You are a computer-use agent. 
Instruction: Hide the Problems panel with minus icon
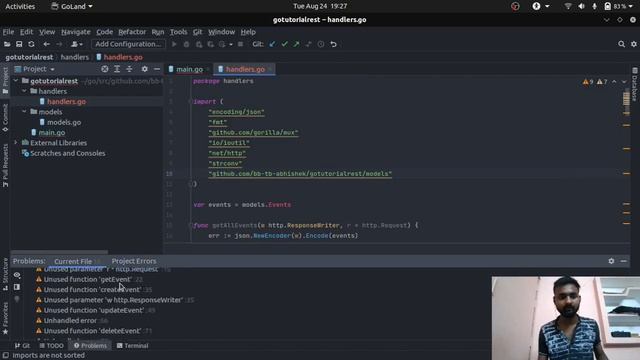click(623, 261)
